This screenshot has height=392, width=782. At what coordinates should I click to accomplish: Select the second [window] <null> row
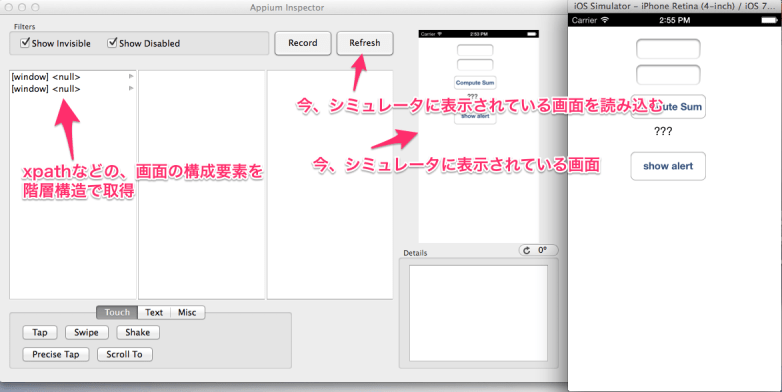coord(73,89)
